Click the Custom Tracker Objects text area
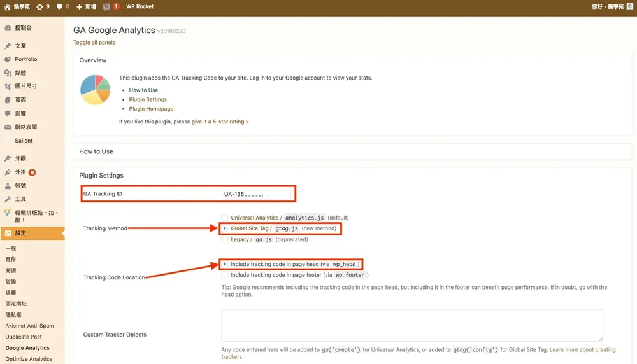This screenshot has width=637, height=364. tap(412, 326)
